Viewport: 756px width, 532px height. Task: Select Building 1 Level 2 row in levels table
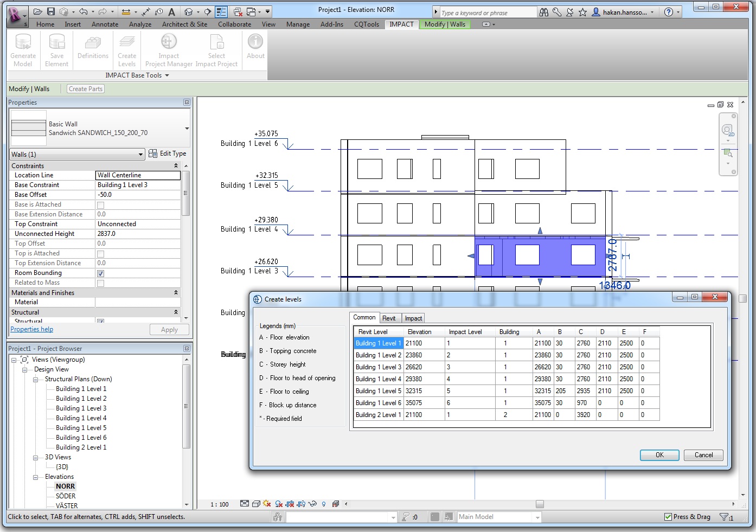[x=379, y=355]
